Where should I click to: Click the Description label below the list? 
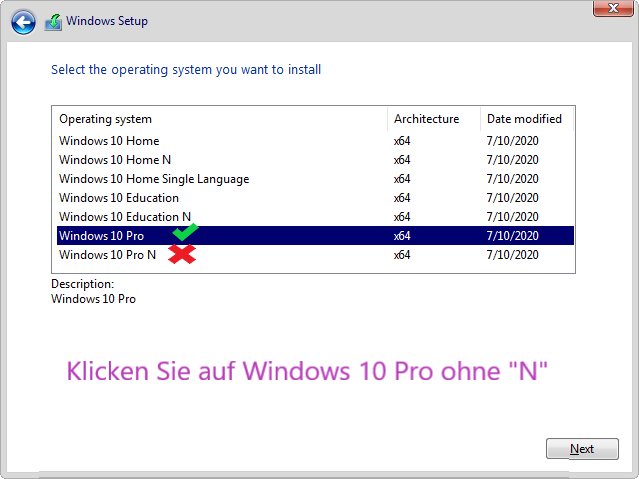[83, 284]
